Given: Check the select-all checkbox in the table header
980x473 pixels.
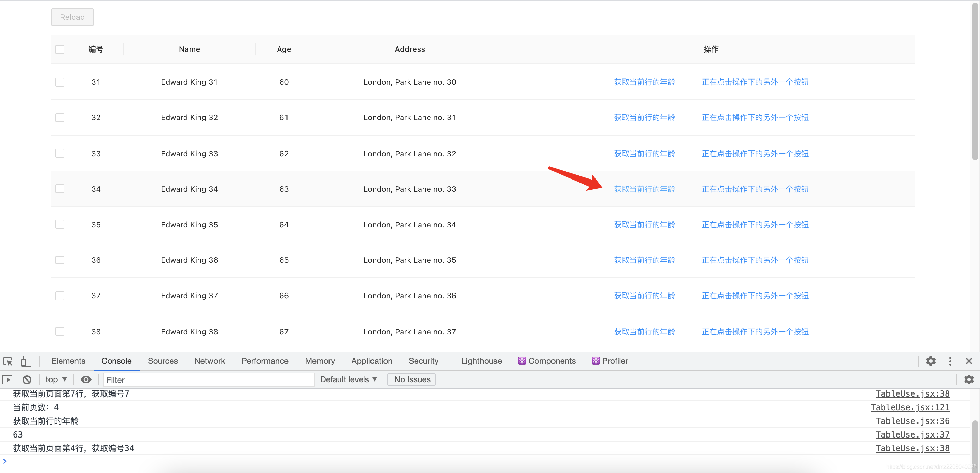Looking at the screenshot, I should (x=60, y=49).
